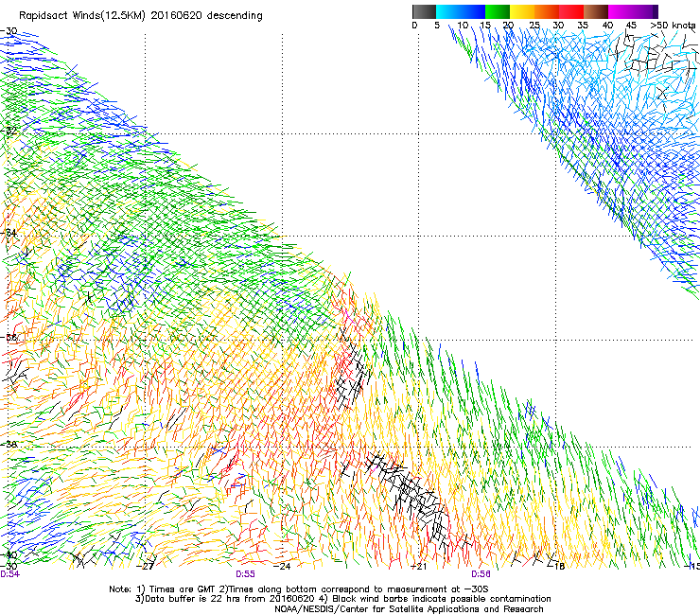Select the red 30-35 knots legend segment
This screenshot has width=700, height=615.
click(x=571, y=11)
